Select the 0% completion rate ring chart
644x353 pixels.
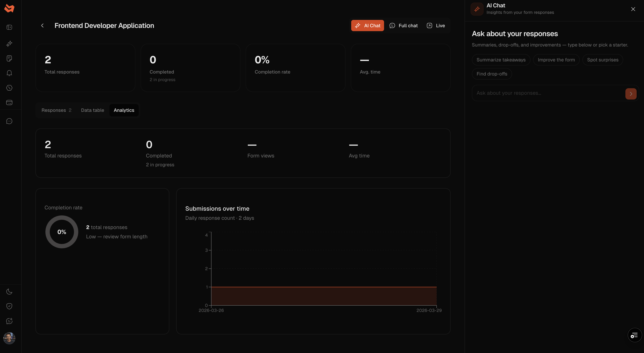[x=61, y=232]
